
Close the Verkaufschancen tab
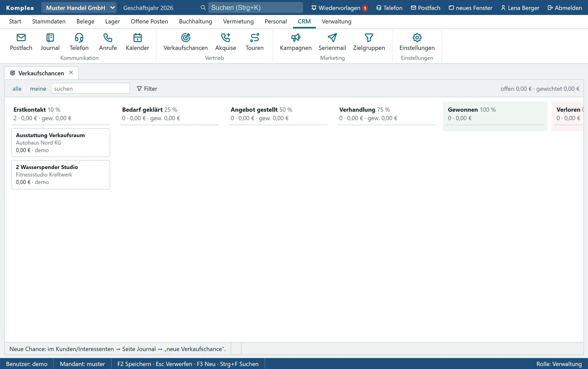point(71,73)
